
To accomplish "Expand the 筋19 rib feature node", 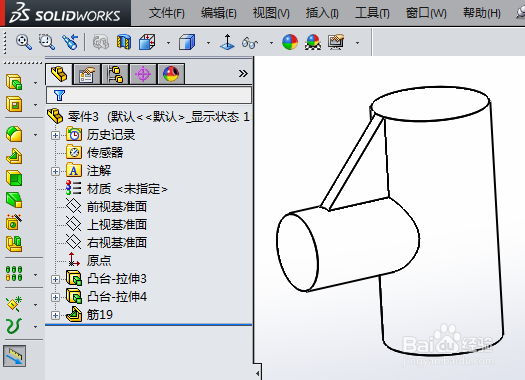I will tap(55, 315).
